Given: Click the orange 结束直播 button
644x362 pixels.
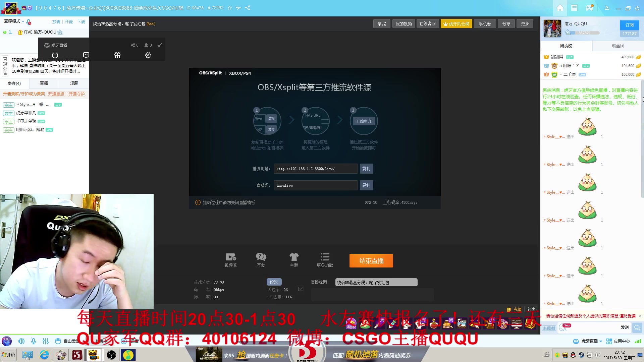Looking at the screenshot, I should point(371,260).
